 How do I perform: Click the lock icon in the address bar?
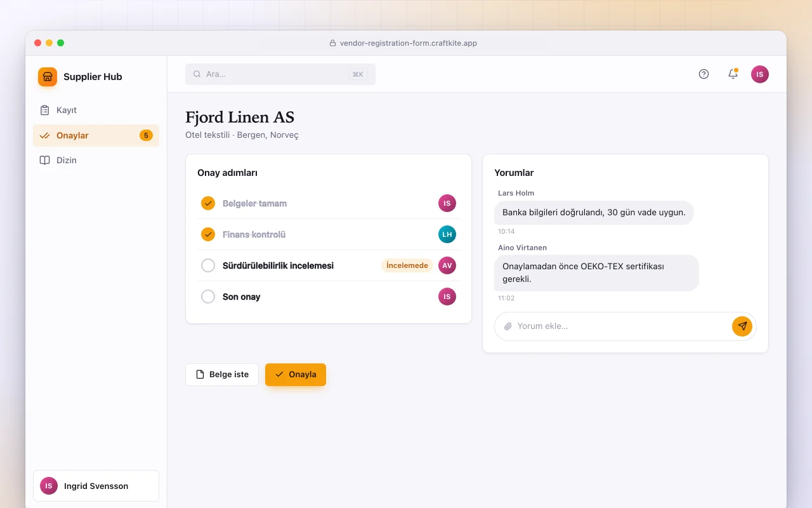point(332,43)
